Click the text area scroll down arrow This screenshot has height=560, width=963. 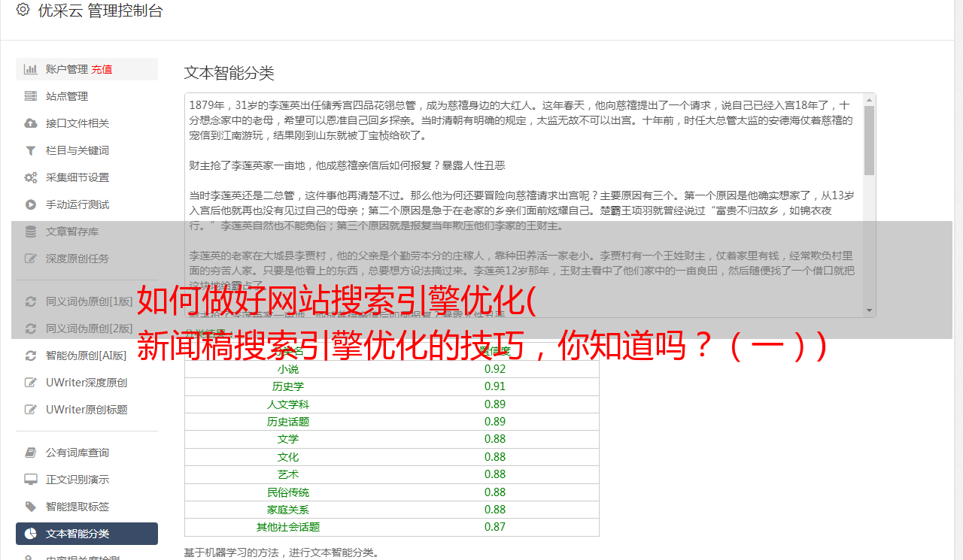coord(869,310)
